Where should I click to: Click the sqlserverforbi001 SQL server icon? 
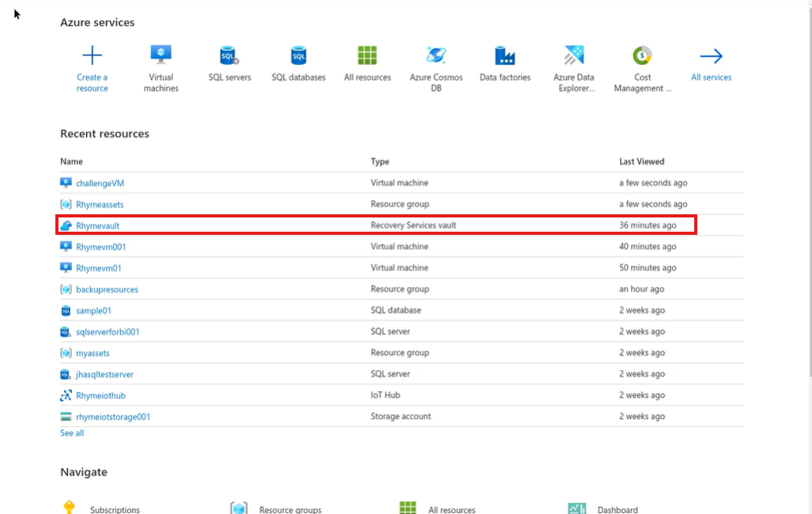pos(66,331)
